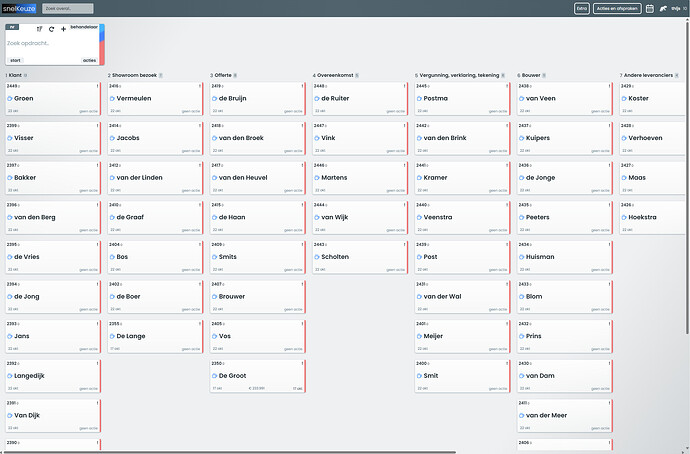Click the amount on the De Groot card
The width and height of the screenshot is (690, 454).
pos(257,388)
